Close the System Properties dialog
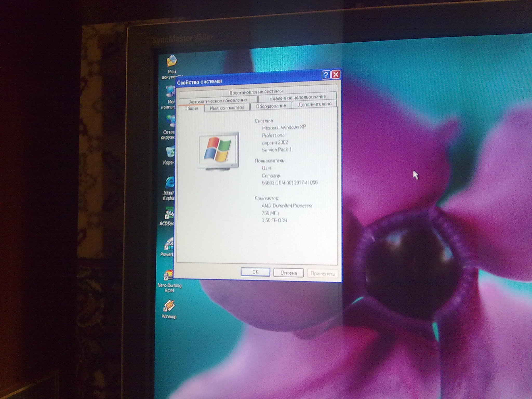 (x=336, y=75)
